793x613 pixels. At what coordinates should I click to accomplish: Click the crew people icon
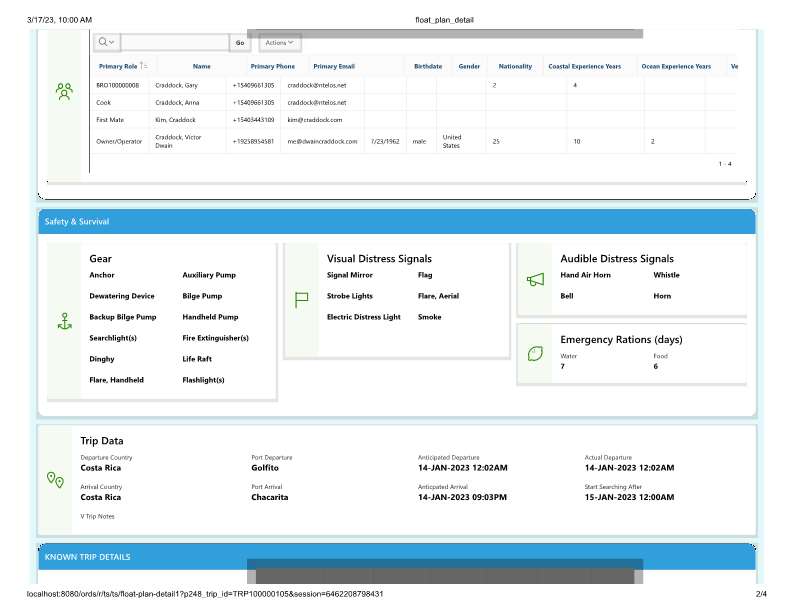coord(64,92)
